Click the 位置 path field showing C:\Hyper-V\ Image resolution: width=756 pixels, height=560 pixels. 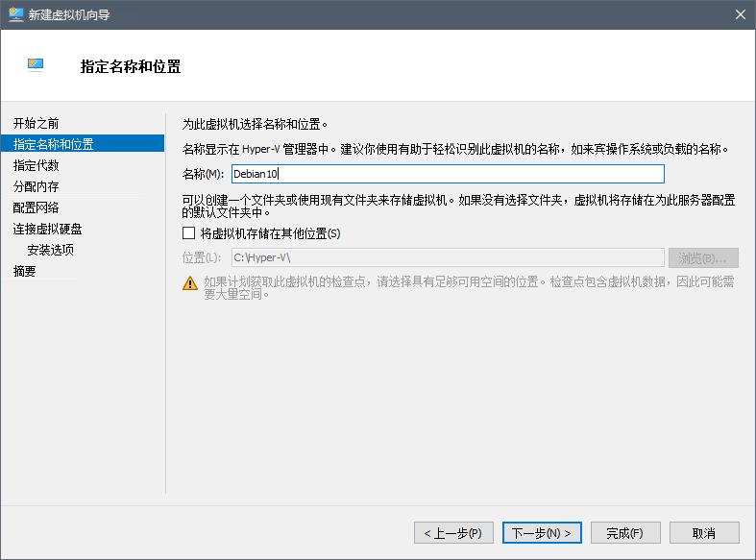(x=447, y=257)
